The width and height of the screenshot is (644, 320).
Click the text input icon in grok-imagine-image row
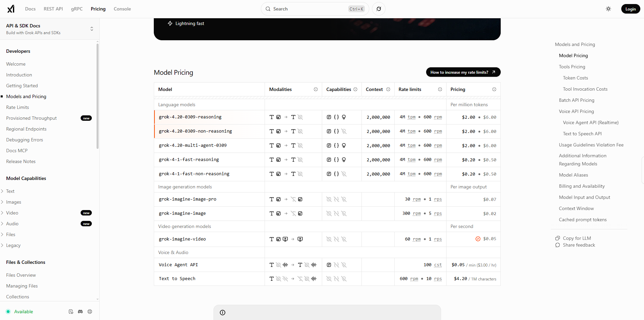(x=272, y=213)
